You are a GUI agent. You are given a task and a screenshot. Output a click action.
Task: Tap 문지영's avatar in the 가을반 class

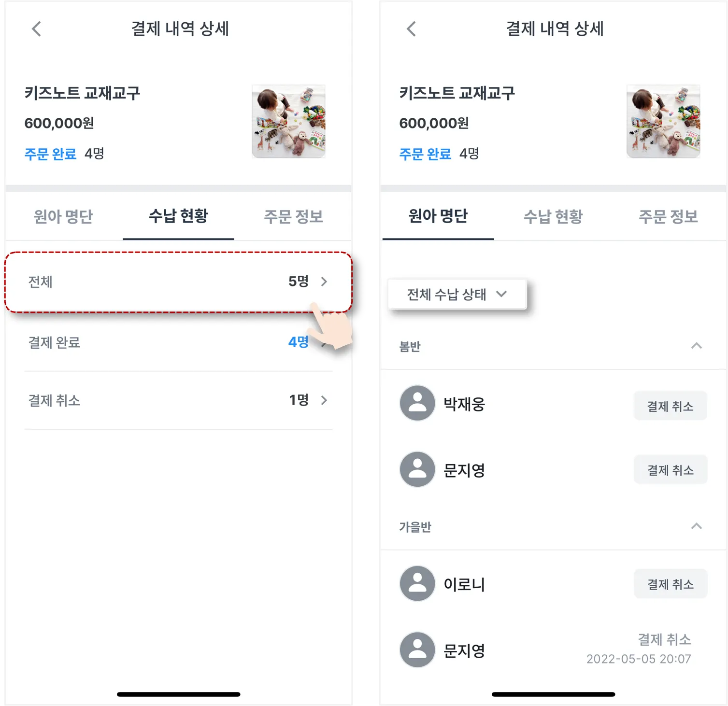point(417,650)
